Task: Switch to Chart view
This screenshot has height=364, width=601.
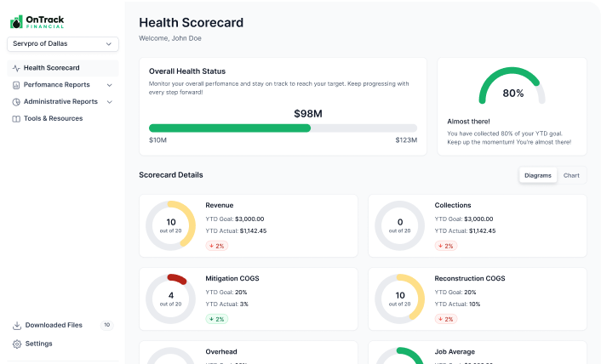Action: point(571,175)
